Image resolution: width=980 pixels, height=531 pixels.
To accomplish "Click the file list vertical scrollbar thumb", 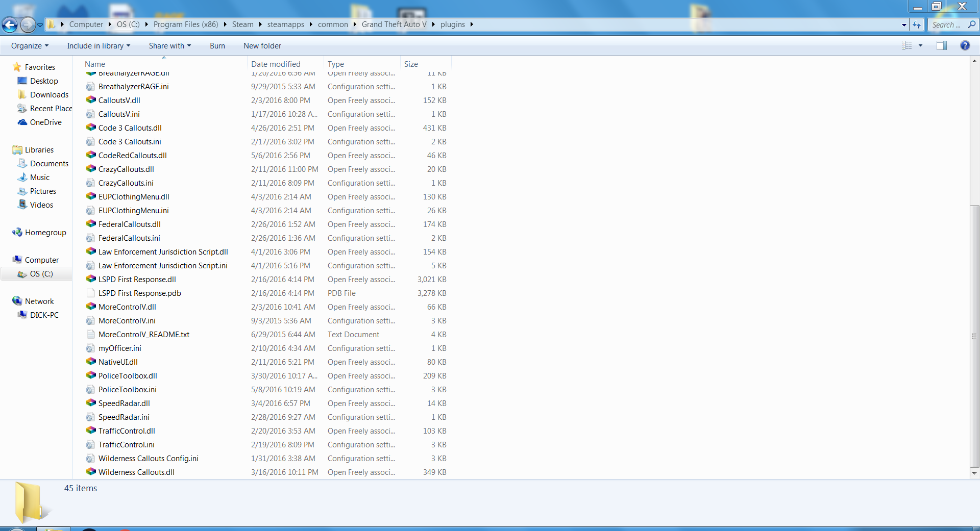I will [x=974, y=336].
